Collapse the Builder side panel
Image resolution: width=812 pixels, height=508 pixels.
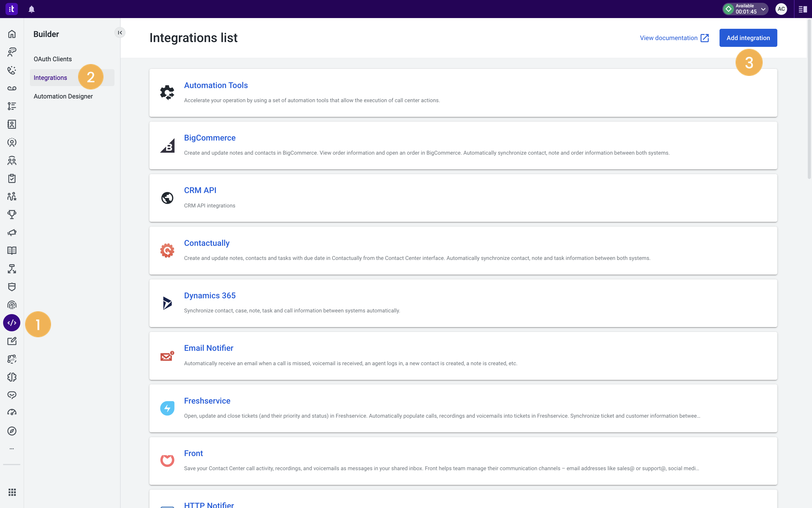click(x=120, y=32)
